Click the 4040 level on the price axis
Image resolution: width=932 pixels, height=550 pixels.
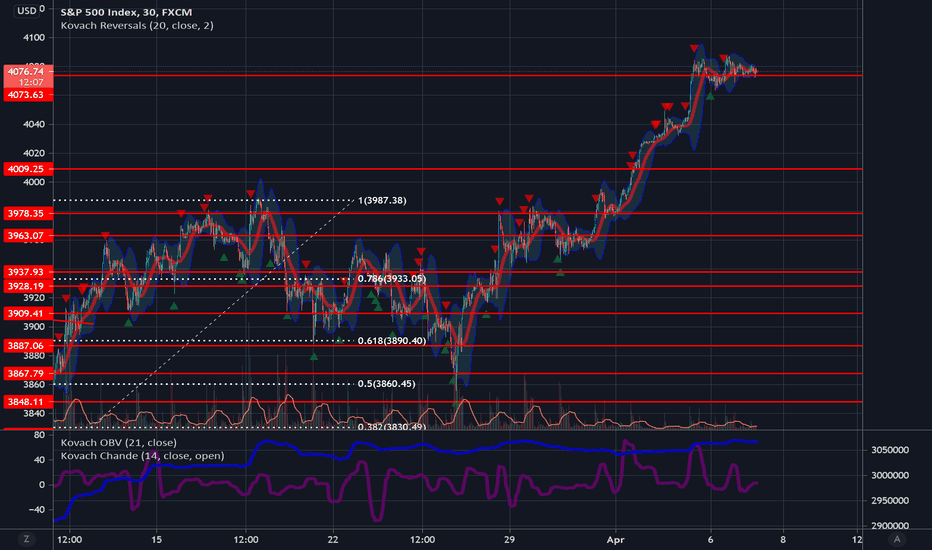pos(34,124)
